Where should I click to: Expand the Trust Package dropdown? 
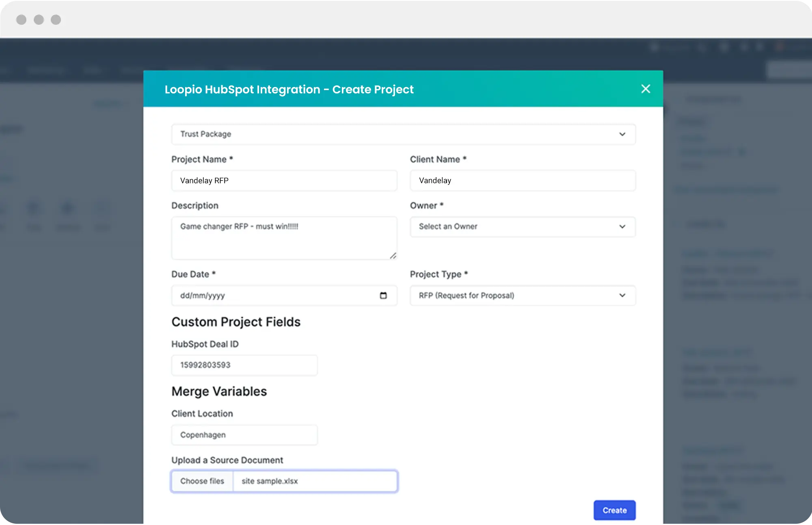tap(403, 134)
